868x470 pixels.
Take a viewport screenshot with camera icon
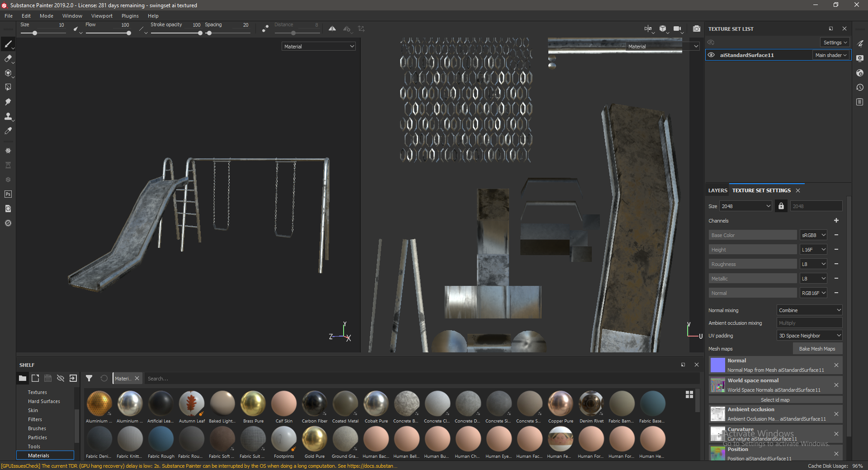[x=697, y=28]
